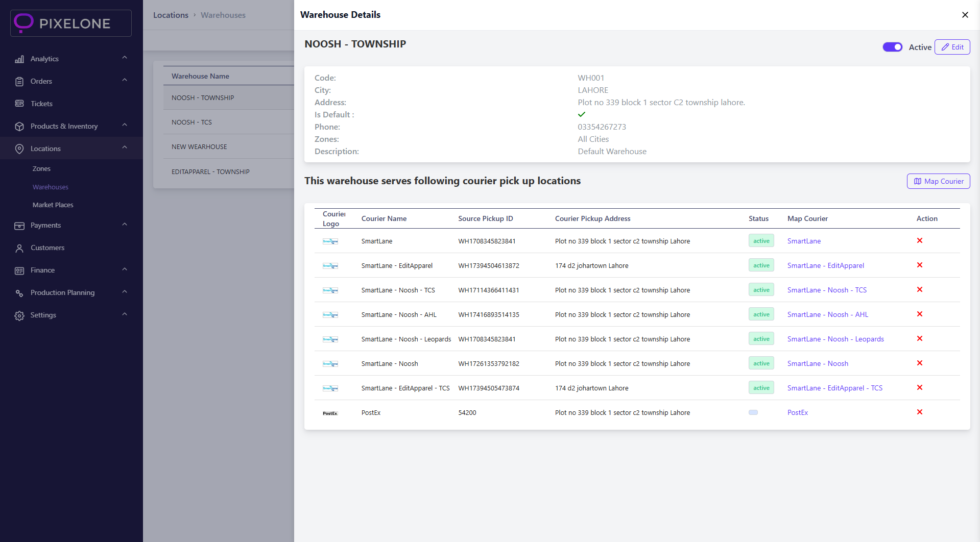980x542 pixels.
Task: Toggle the PostEx status switch
Action: (753, 412)
